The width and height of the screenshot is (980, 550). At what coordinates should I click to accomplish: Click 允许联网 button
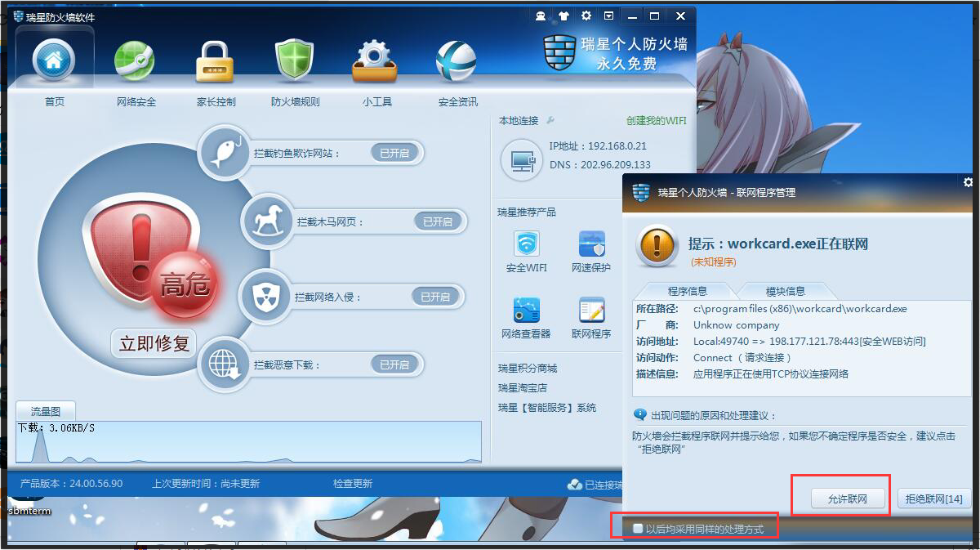pyautogui.click(x=846, y=499)
